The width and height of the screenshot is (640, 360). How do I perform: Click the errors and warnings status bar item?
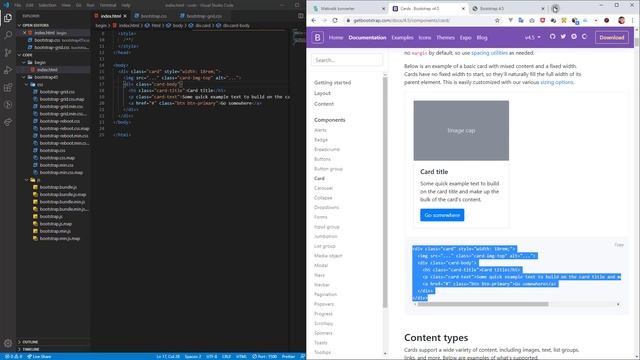[13, 357]
